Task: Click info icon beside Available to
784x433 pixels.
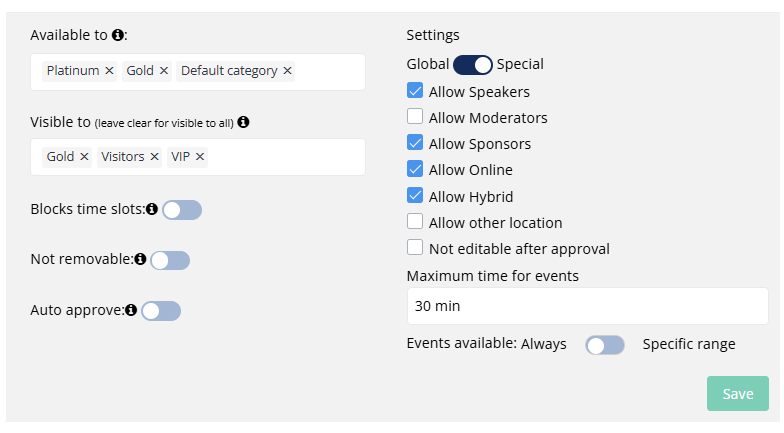Action: click(118, 35)
